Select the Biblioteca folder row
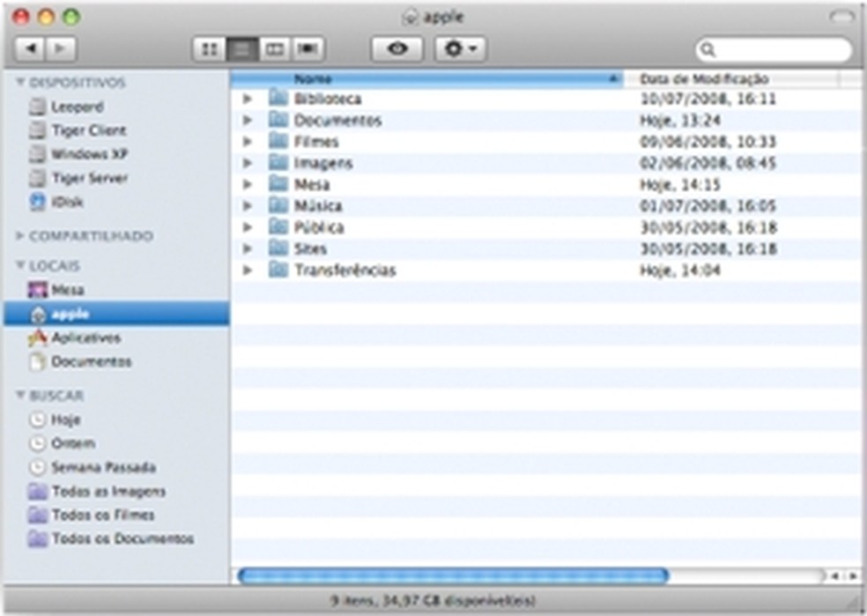 [546, 99]
